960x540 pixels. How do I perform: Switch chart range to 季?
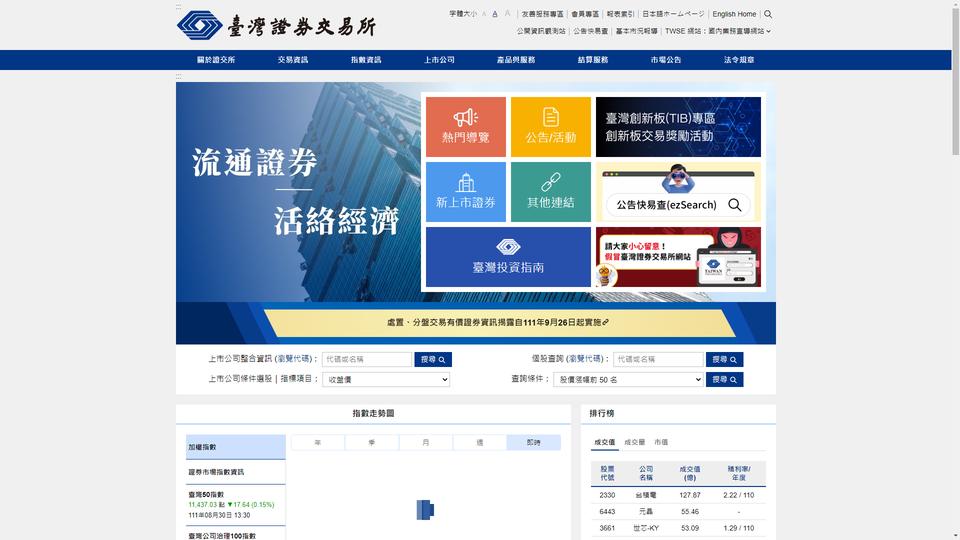[x=372, y=443]
